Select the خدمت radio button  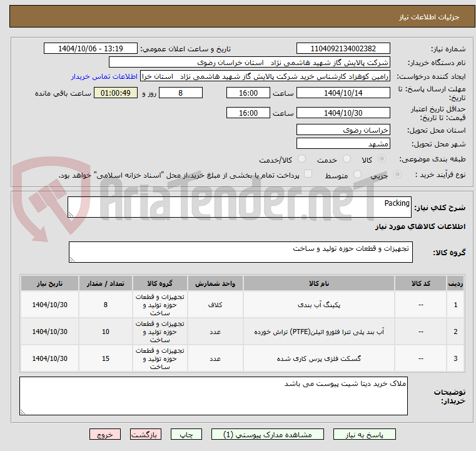(347, 159)
